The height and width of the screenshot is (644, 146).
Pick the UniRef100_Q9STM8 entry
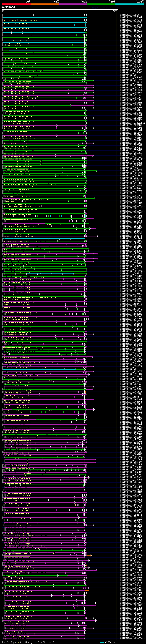tap(131, 103)
